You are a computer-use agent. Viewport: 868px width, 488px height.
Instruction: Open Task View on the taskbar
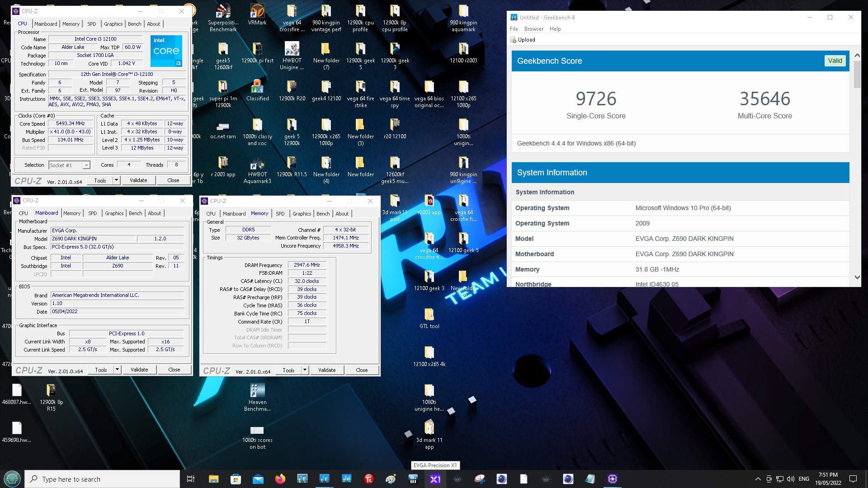coord(191,479)
